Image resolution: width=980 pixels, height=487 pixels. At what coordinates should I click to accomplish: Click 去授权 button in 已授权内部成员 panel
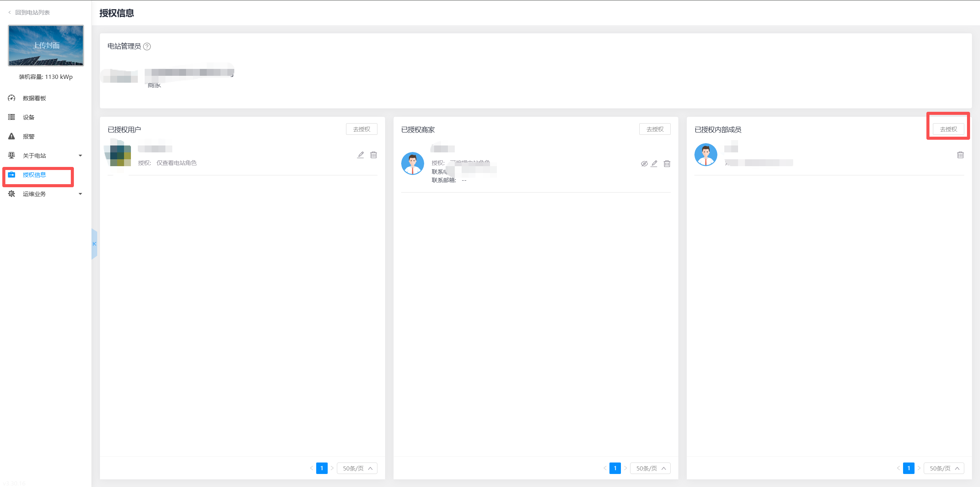point(948,129)
